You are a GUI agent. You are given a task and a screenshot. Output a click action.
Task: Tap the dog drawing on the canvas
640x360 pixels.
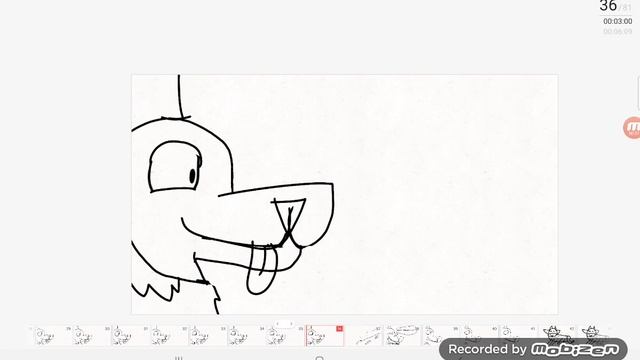tap(233, 195)
